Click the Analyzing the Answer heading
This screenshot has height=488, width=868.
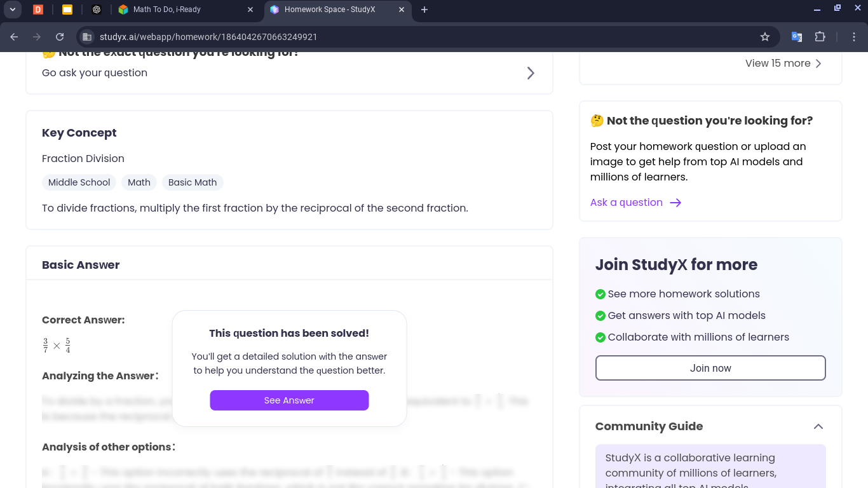tap(100, 376)
